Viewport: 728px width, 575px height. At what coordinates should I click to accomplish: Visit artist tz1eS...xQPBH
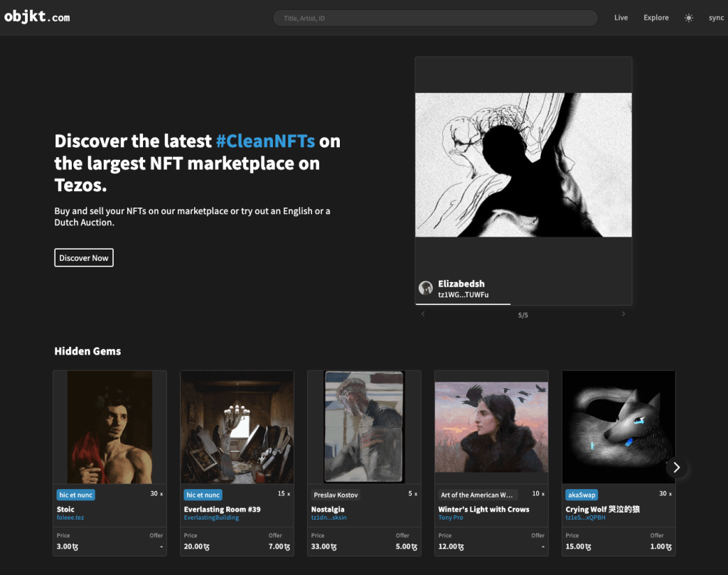click(x=586, y=517)
